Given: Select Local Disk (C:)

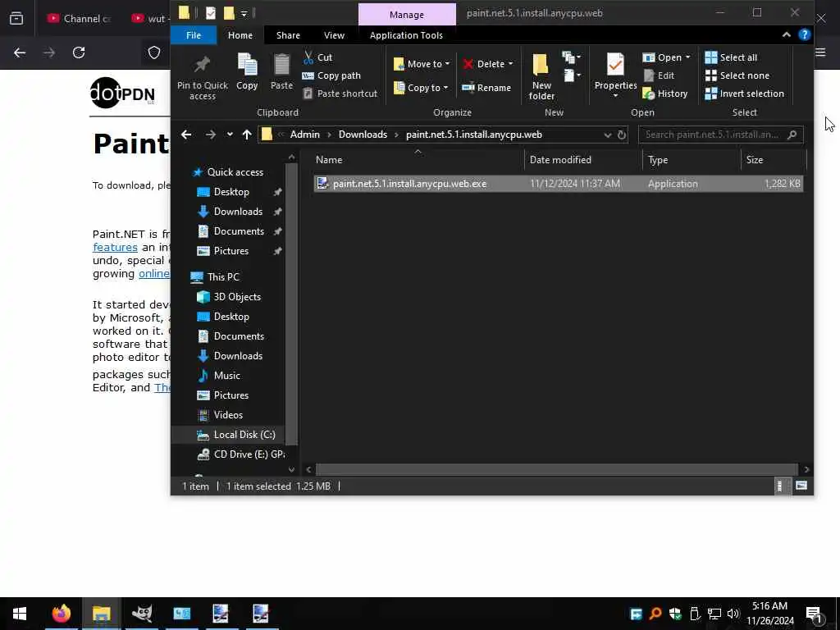Looking at the screenshot, I should (244, 435).
